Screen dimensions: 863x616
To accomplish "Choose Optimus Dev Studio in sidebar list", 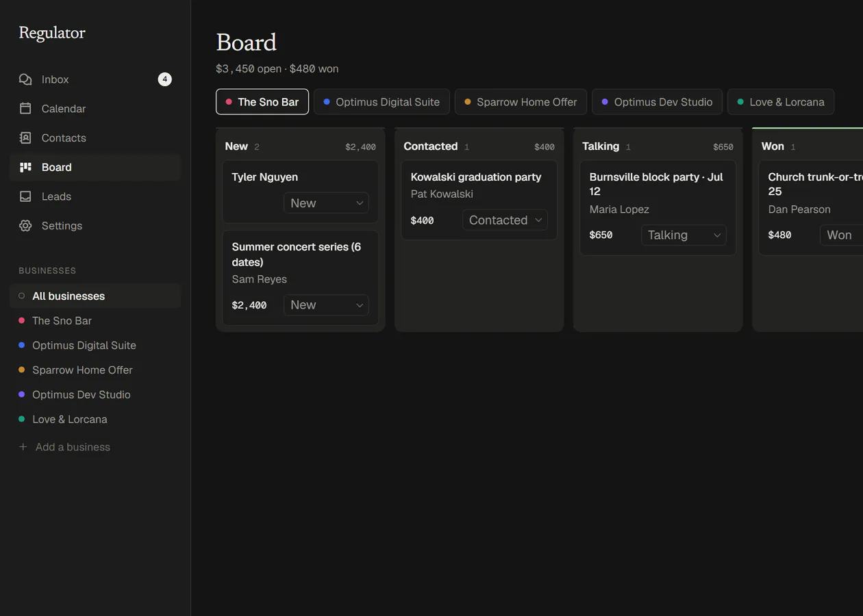I will pos(95,394).
